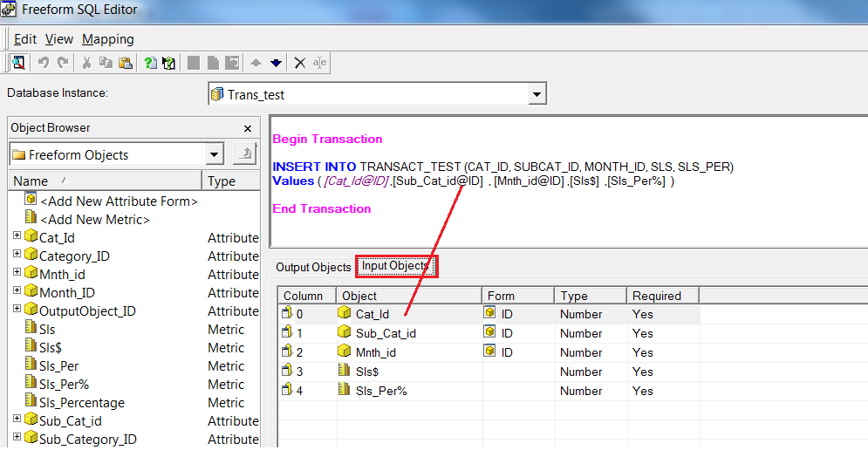The image size is (868, 457).
Task: Click the Redo toolbar icon
Action: (x=63, y=63)
